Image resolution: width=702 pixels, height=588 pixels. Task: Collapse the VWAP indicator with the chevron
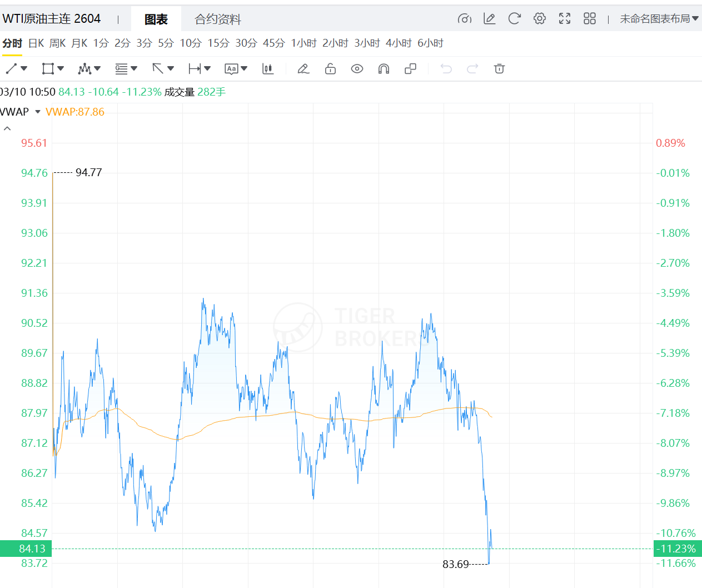7,128
